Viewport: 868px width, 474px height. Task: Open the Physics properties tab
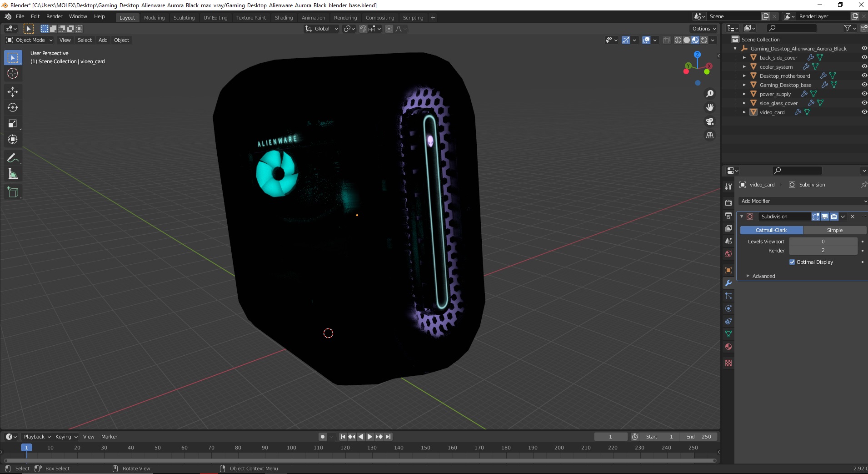pyautogui.click(x=728, y=308)
